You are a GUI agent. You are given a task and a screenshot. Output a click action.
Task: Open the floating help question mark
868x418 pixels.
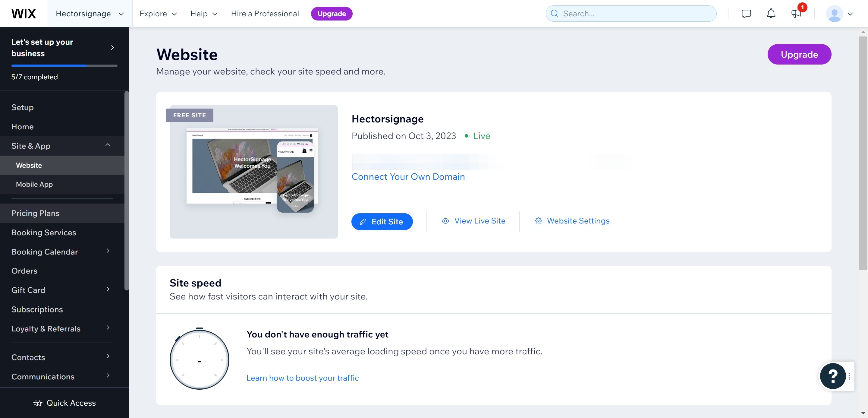pos(833,376)
